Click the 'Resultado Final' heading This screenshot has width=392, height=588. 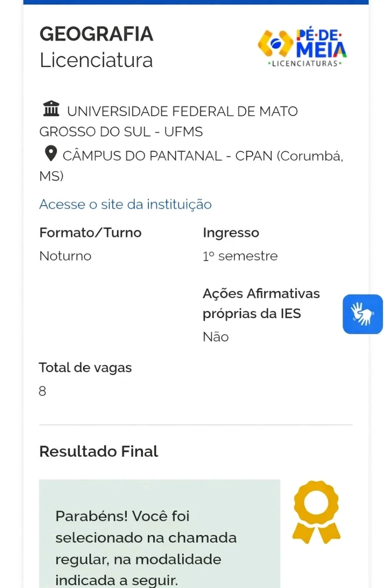click(x=99, y=452)
